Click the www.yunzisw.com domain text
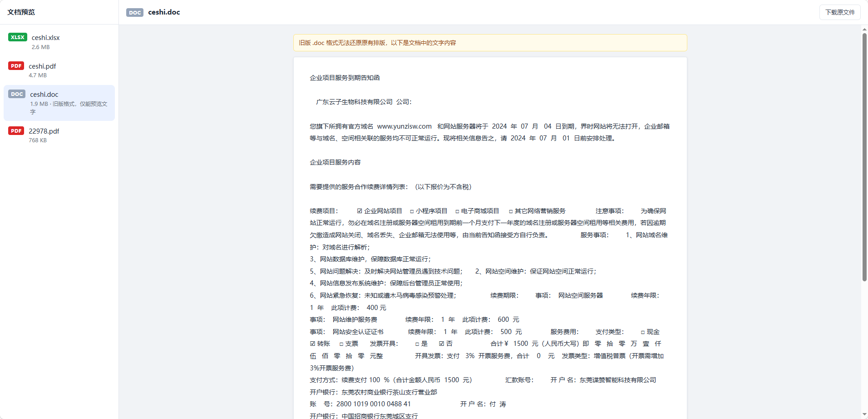 (x=404, y=126)
